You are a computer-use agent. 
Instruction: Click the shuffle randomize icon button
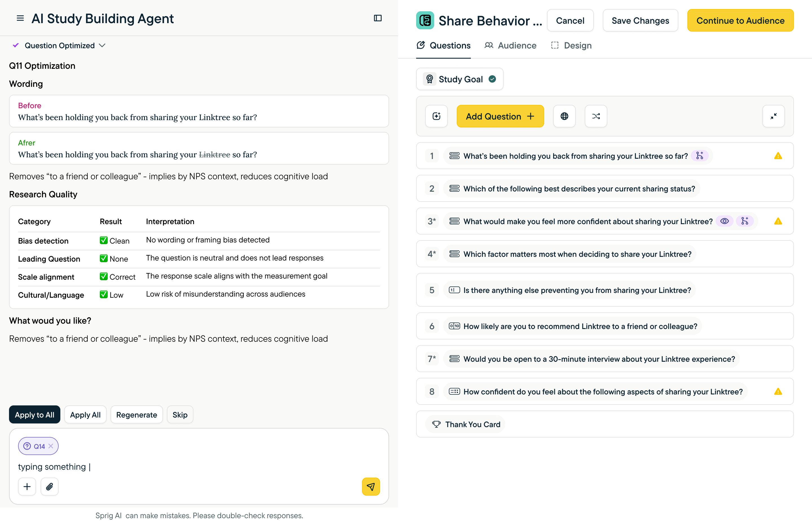pyautogui.click(x=596, y=116)
